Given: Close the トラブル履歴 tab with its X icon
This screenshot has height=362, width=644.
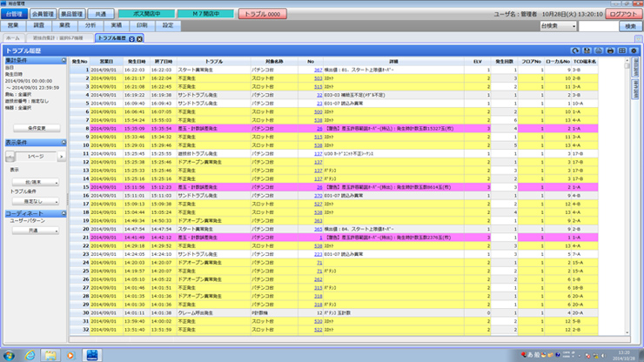Looking at the screenshot, I should point(139,38).
